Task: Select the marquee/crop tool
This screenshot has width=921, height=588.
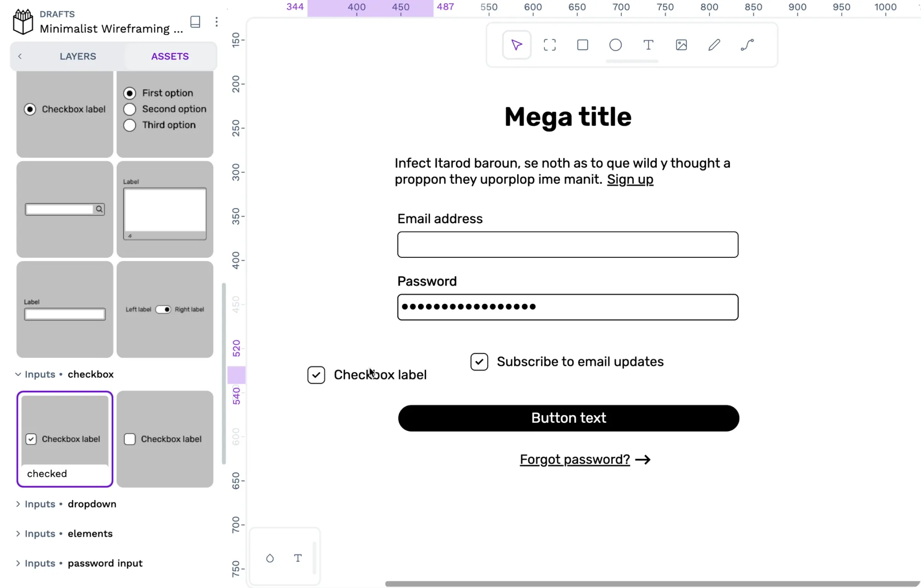Action: pyautogui.click(x=549, y=45)
